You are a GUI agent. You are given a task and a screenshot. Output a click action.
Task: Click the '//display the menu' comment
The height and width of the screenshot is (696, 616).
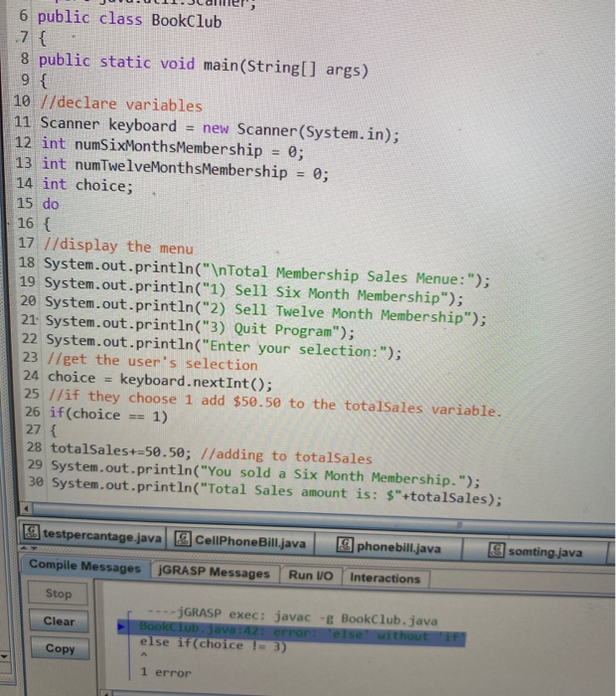point(118,247)
